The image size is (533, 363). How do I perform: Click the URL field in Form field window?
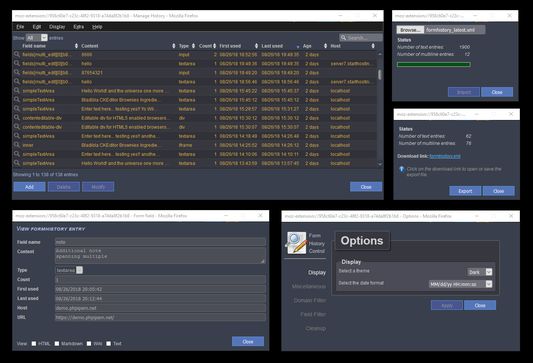click(x=160, y=317)
